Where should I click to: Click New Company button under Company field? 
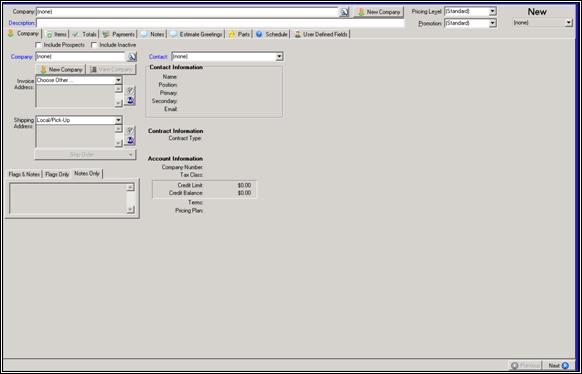point(61,70)
